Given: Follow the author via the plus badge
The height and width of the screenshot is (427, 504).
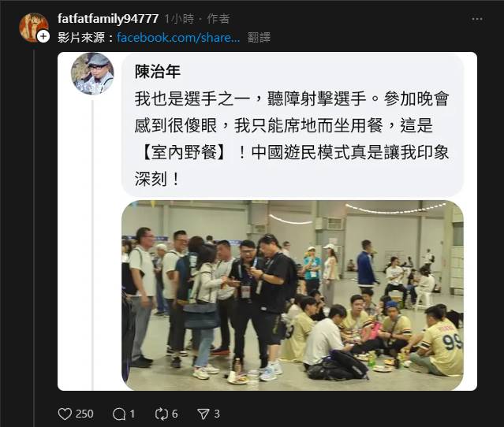Looking at the screenshot, I should [x=43, y=36].
